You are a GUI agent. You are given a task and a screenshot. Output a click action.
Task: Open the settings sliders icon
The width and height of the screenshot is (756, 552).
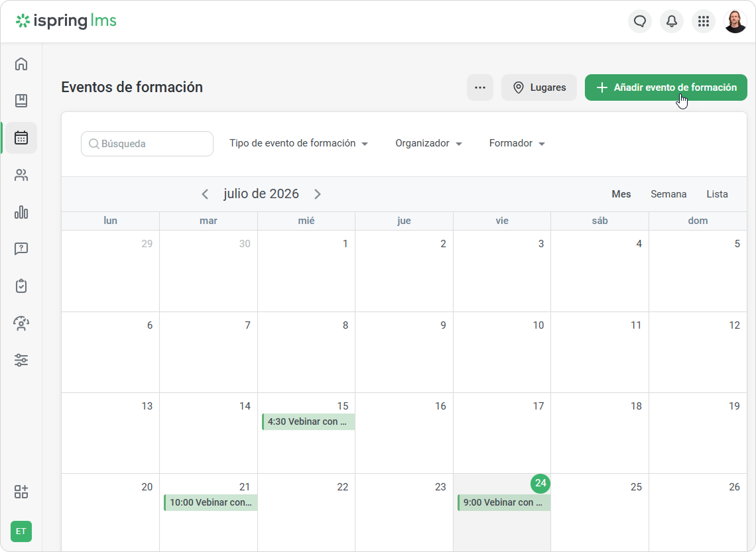[21, 360]
